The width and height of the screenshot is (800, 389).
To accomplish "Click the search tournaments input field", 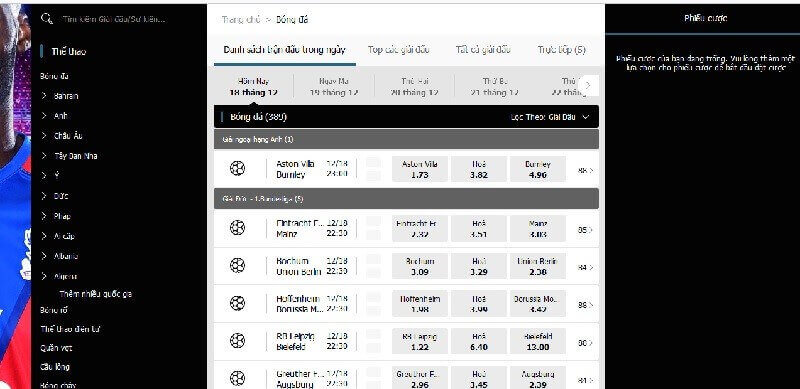I will pos(114,19).
